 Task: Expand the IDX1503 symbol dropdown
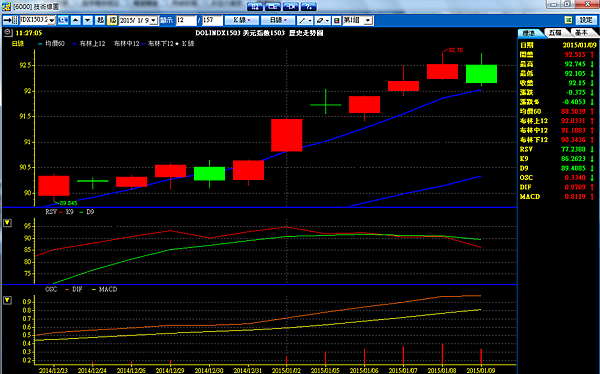point(52,20)
